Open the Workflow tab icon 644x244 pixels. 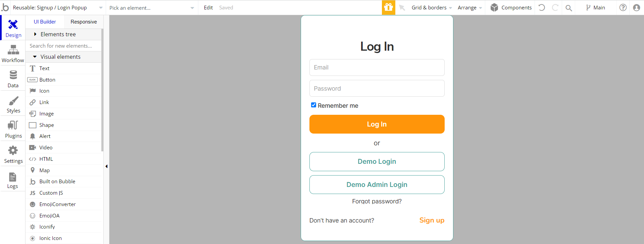pos(13,50)
